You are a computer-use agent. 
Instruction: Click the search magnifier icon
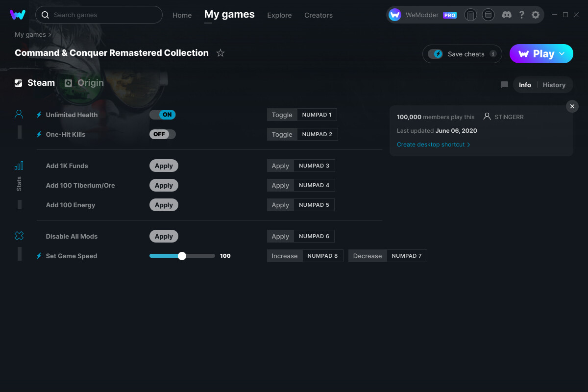point(45,15)
